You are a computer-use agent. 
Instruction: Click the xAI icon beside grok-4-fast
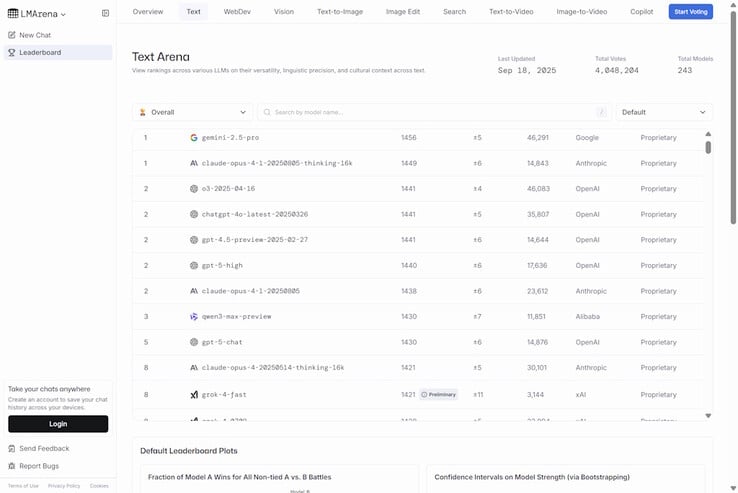[x=193, y=395]
